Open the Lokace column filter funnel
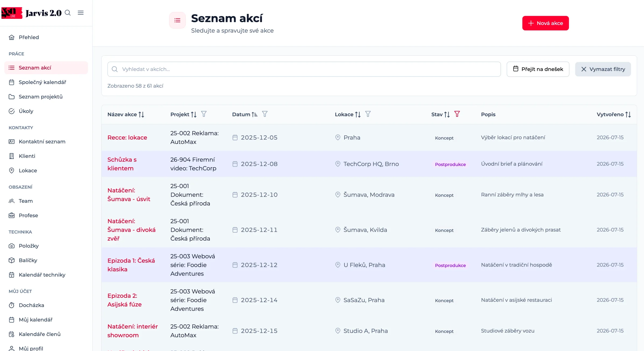Image resolution: width=644 pixels, height=351 pixels. 368,114
